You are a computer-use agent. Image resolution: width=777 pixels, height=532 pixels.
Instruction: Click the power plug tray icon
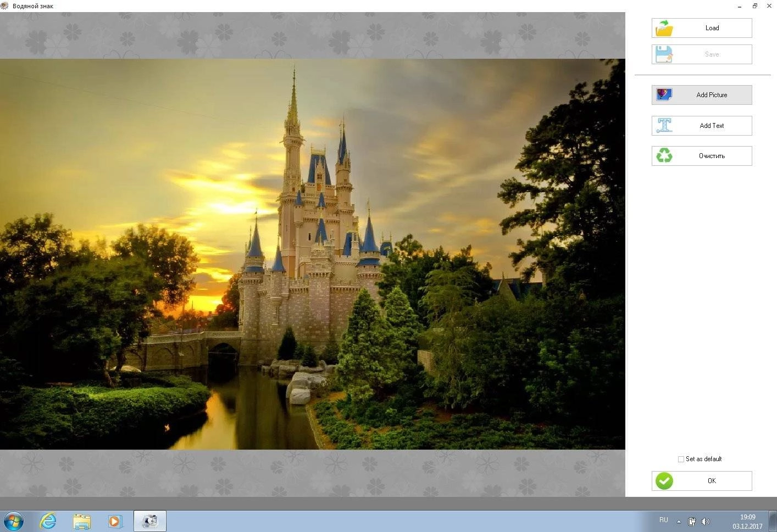(692, 522)
